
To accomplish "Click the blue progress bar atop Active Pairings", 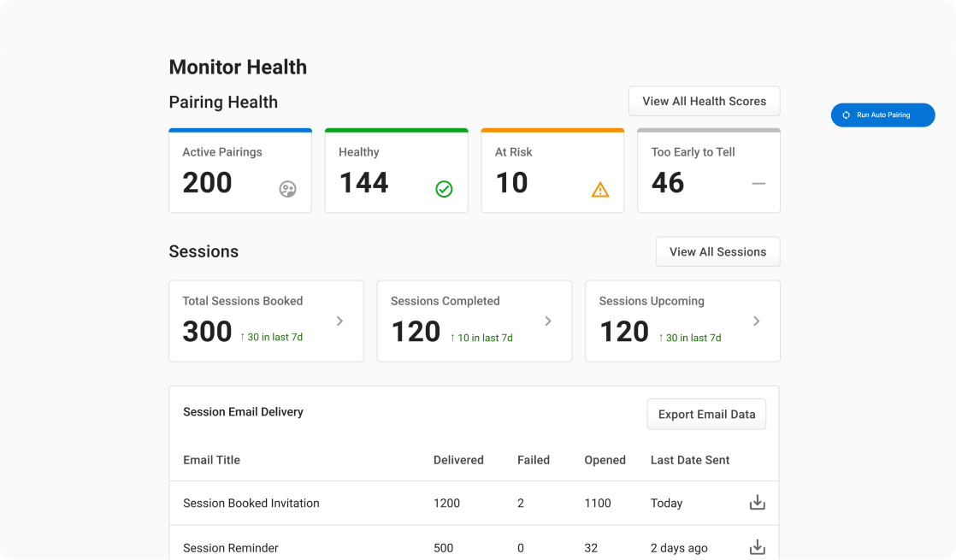I will 240,130.
